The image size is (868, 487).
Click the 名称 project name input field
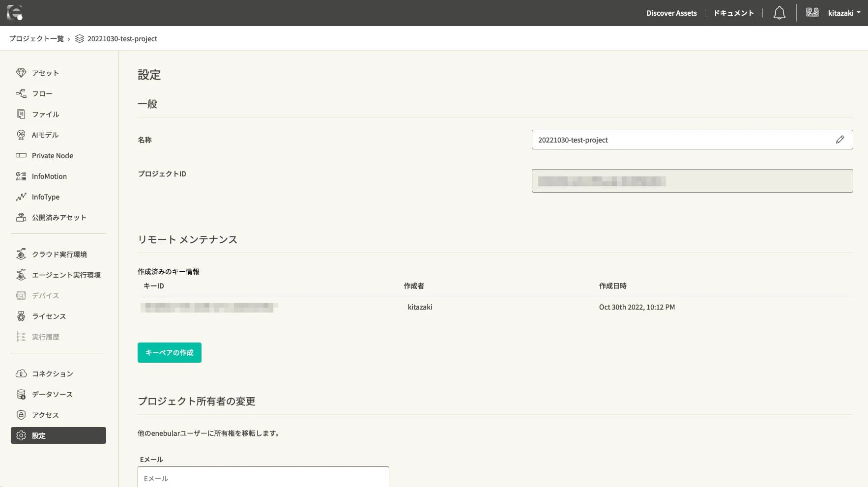[x=692, y=140]
